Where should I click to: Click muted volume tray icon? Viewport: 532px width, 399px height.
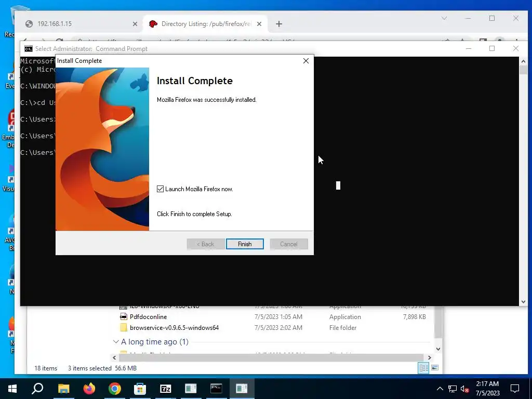coord(465,389)
